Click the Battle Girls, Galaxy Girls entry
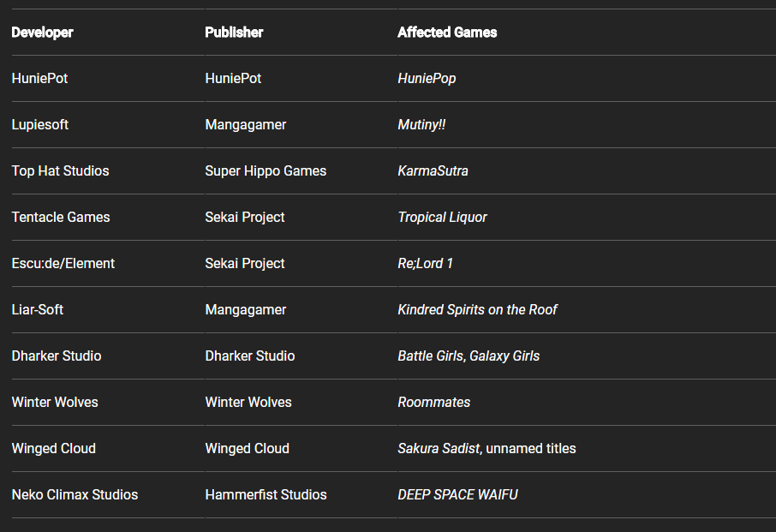This screenshot has height=532, width=776. (469, 356)
